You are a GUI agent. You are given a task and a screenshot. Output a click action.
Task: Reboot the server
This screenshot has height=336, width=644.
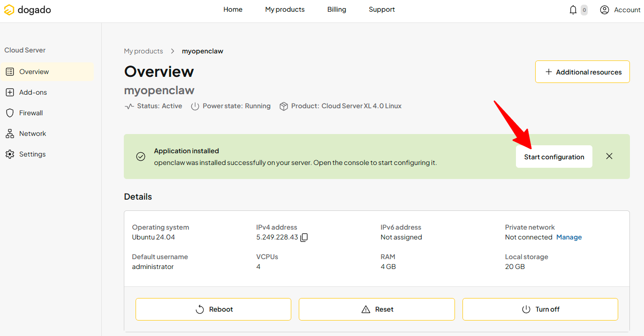213,309
